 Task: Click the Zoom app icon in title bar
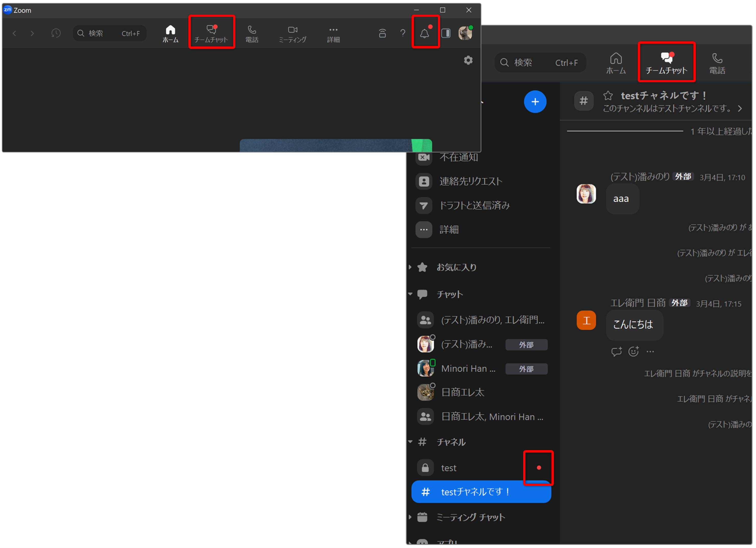point(8,10)
